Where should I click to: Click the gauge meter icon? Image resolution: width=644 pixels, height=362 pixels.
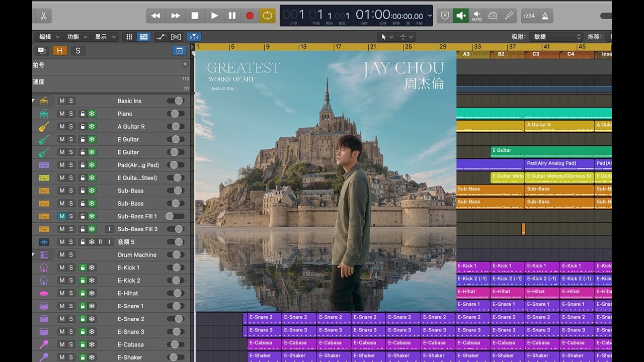(493, 16)
